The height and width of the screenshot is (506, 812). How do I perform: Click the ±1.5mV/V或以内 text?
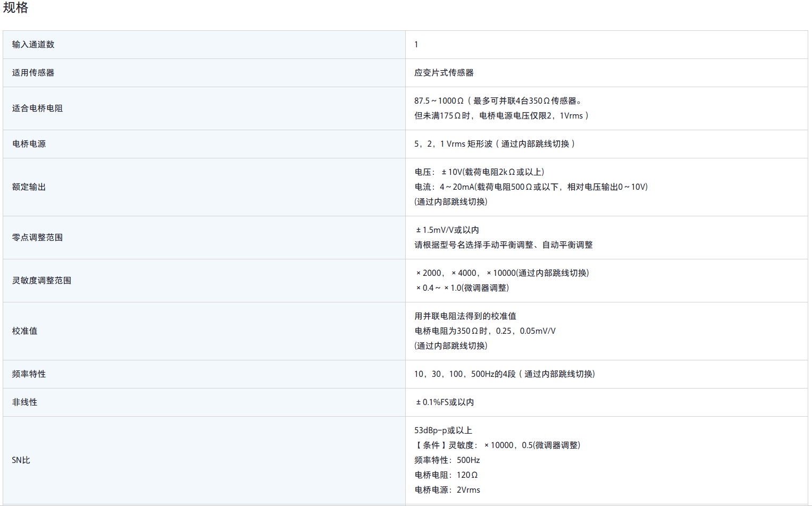[x=447, y=230]
